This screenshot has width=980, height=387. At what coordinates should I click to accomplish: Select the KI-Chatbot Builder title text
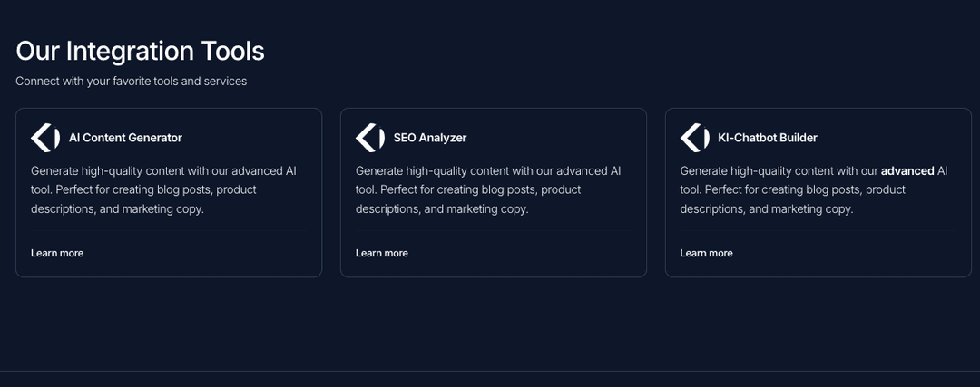pyautogui.click(x=768, y=138)
